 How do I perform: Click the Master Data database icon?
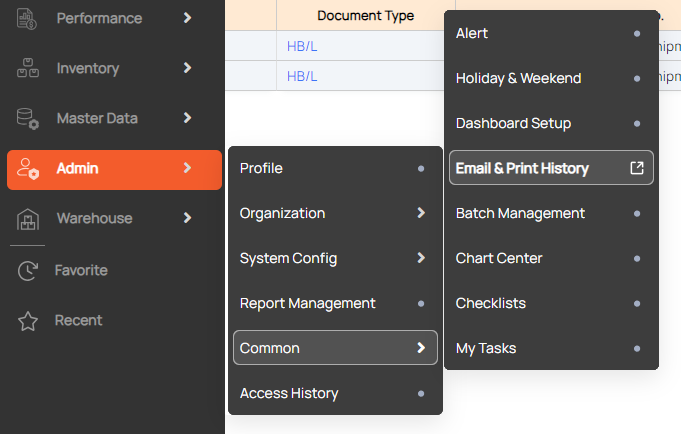(x=27, y=118)
